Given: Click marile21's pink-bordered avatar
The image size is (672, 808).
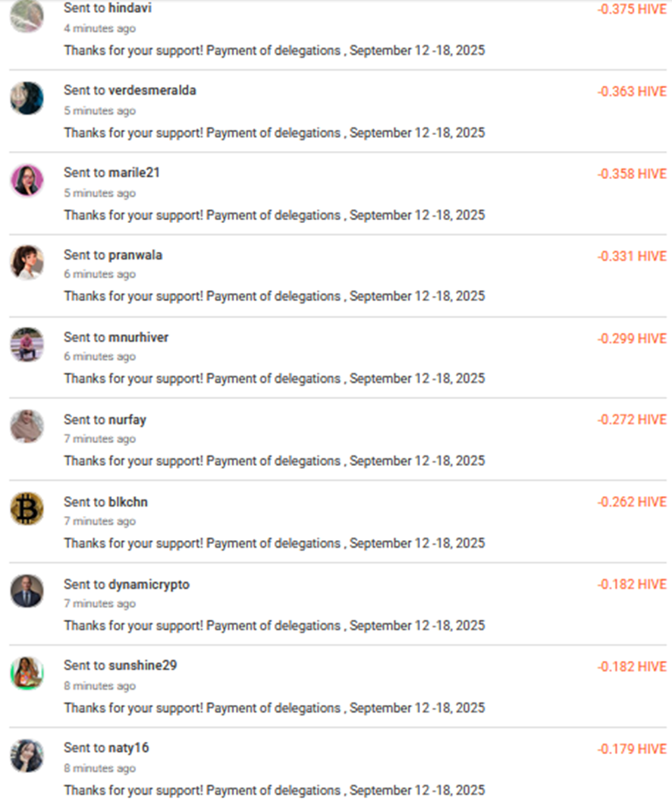Looking at the screenshot, I should [x=27, y=181].
